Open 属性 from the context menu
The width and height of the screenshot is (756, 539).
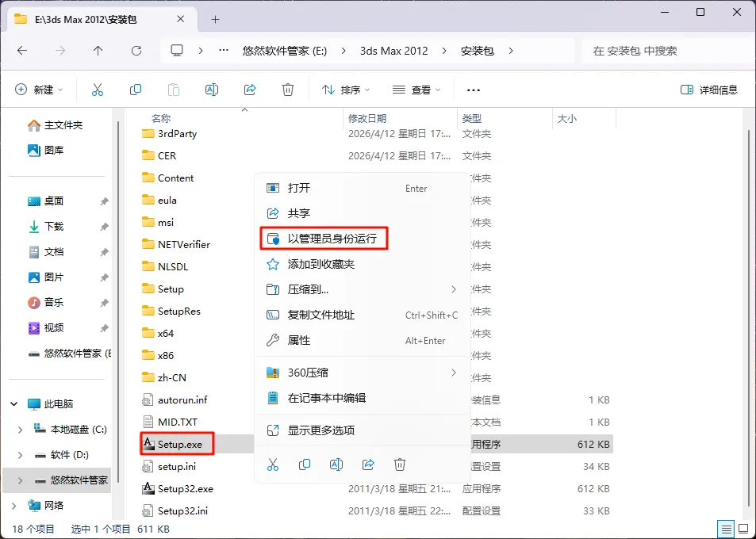tap(362, 340)
